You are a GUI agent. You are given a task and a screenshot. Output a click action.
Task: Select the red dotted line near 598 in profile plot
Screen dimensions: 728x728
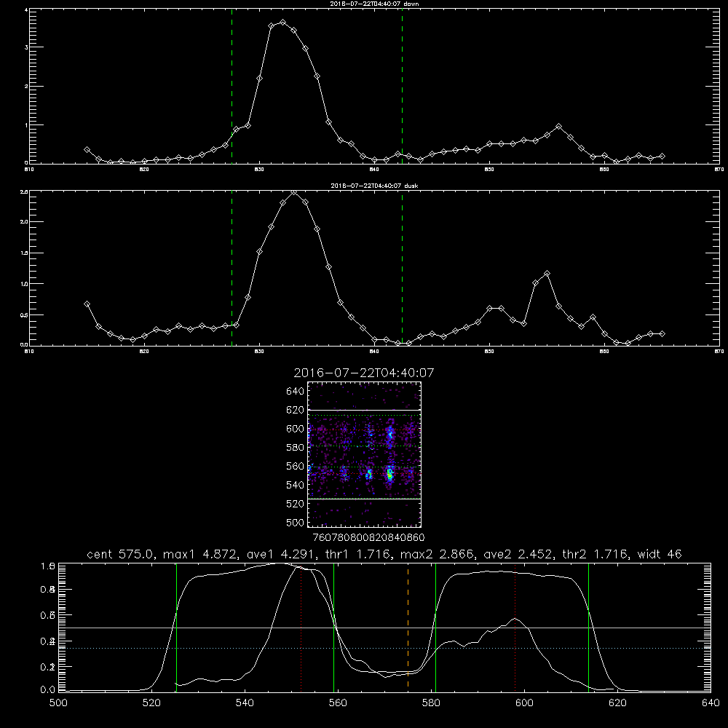pos(515,628)
